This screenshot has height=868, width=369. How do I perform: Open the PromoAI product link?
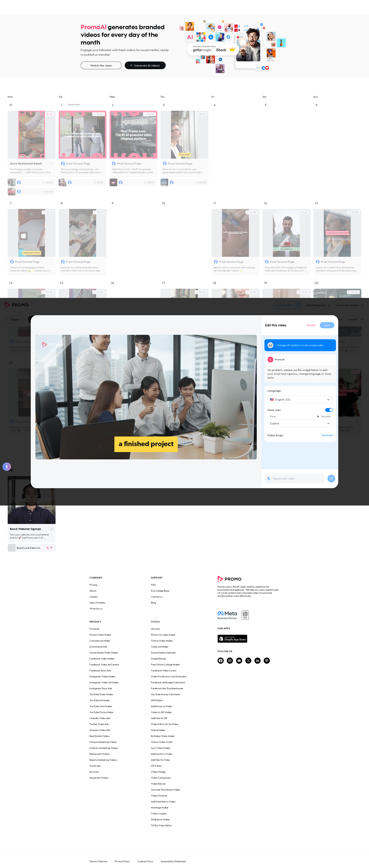(x=94, y=629)
